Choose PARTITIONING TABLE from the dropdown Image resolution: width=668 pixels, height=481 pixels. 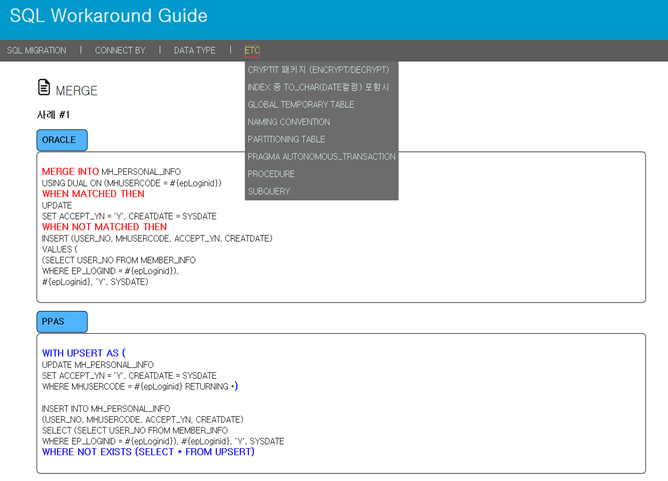coord(286,139)
